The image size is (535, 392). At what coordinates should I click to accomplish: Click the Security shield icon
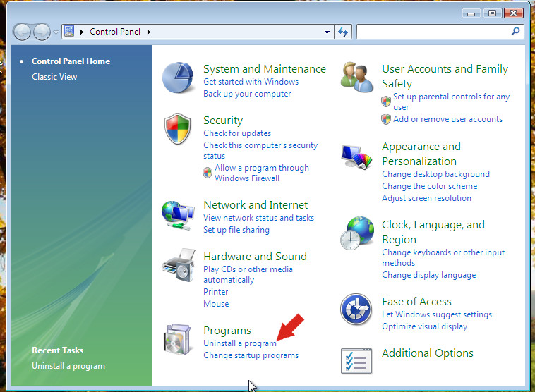[177, 129]
